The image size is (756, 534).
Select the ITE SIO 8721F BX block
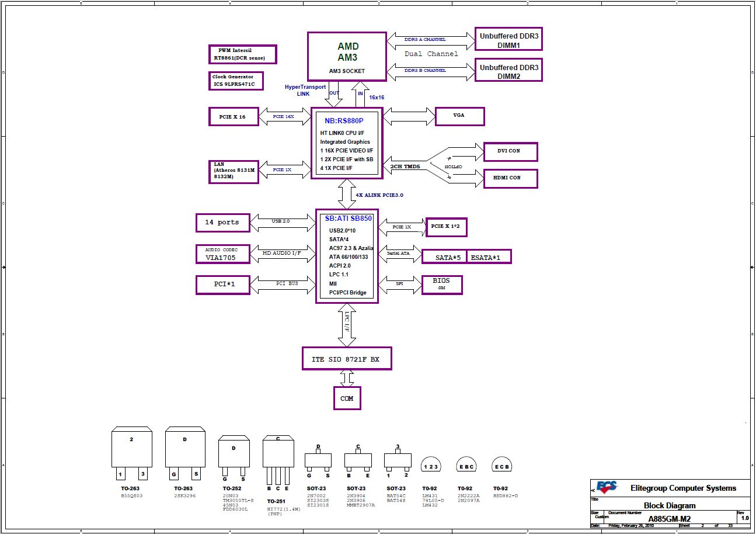[347, 359]
